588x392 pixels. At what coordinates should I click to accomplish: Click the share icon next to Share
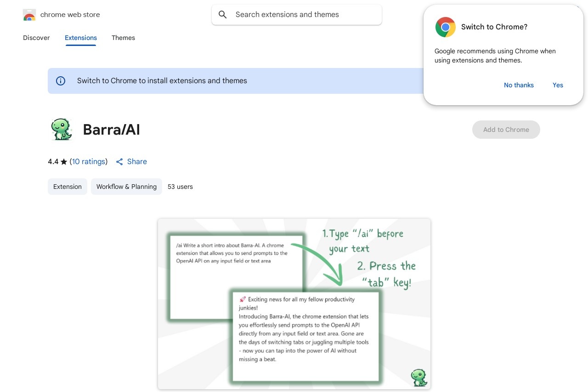point(119,162)
